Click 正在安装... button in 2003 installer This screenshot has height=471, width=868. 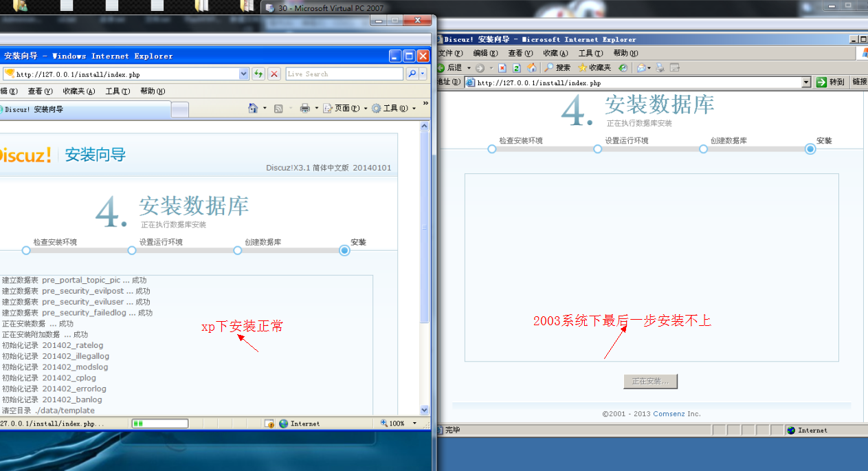click(x=650, y=381)
